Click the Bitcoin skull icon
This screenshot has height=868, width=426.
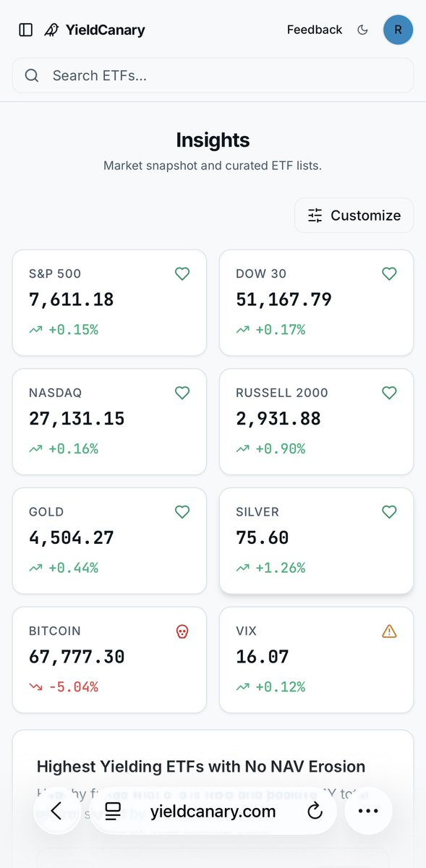[182, 631]
